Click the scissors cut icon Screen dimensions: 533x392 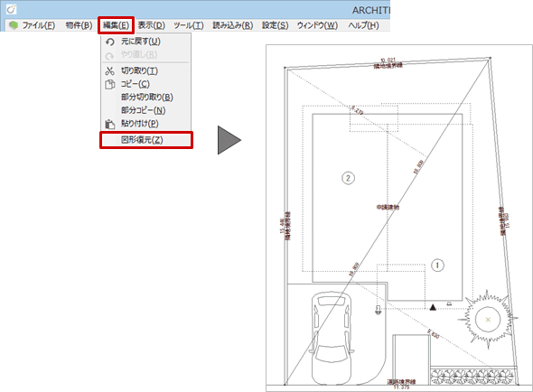coord(109,71)
